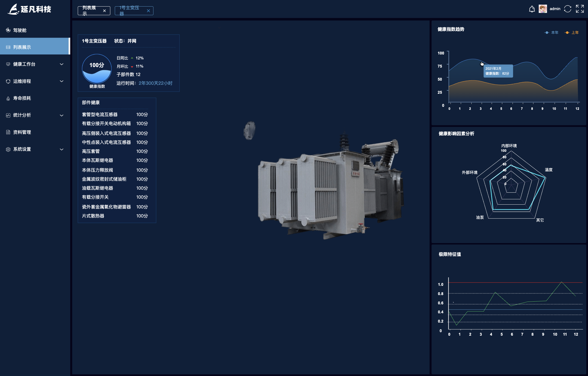Click the refresh icon next to admin
The width and height of the screenshot is (588, 376).
coord(568,9)
